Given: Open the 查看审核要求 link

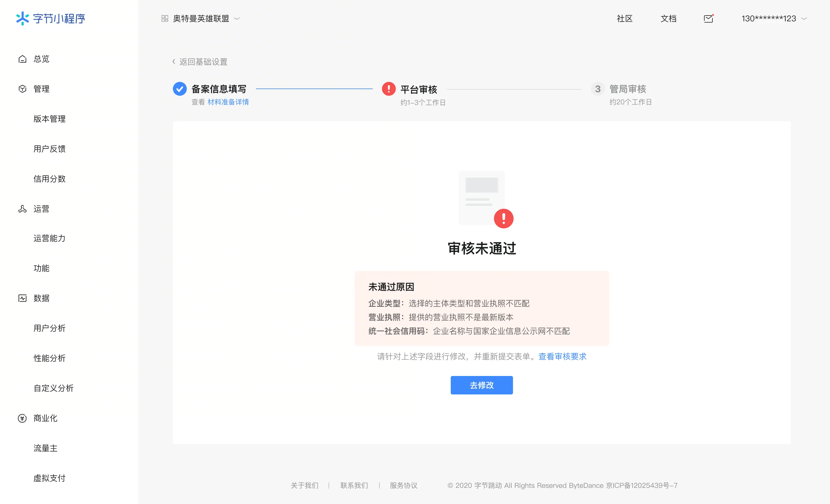Looking at the screenshot, I should 562,356.
